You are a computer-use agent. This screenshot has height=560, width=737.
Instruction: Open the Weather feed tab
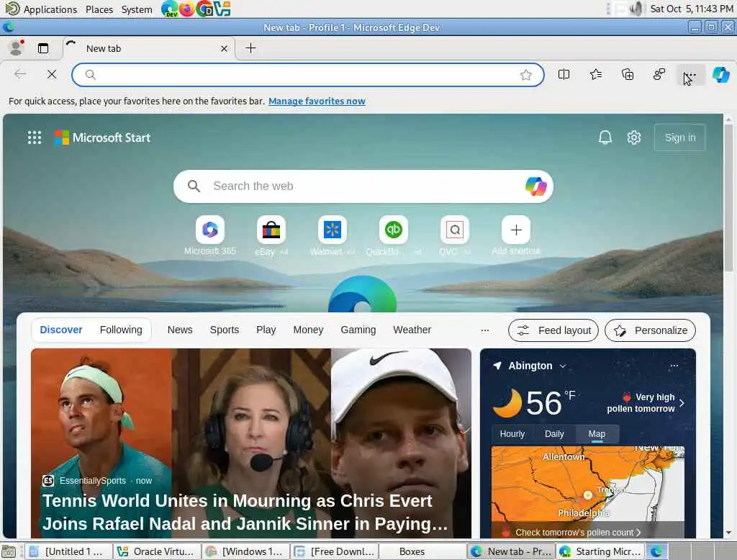tap(412, 330)
